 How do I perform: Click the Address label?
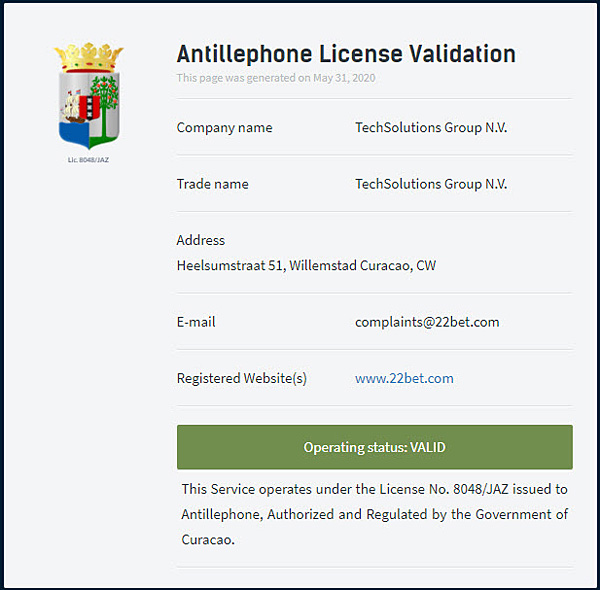201,240
